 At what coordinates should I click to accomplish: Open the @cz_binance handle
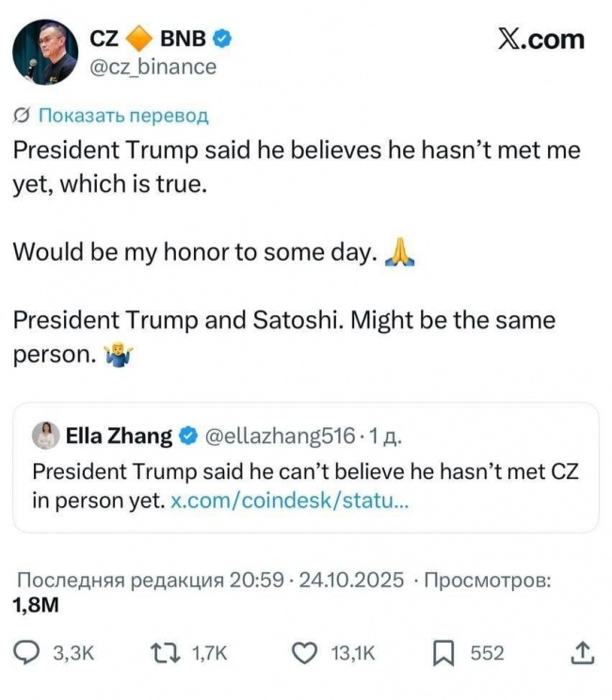click(x=153, y=67)
